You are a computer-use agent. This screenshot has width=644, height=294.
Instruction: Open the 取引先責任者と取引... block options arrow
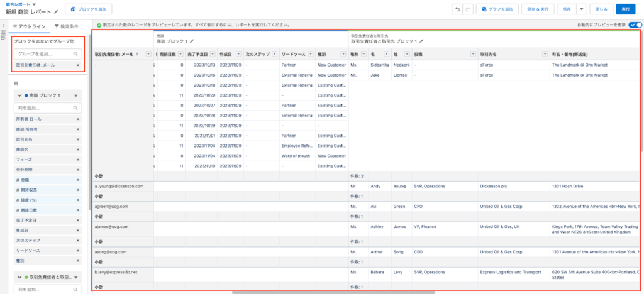click(75, 277)
